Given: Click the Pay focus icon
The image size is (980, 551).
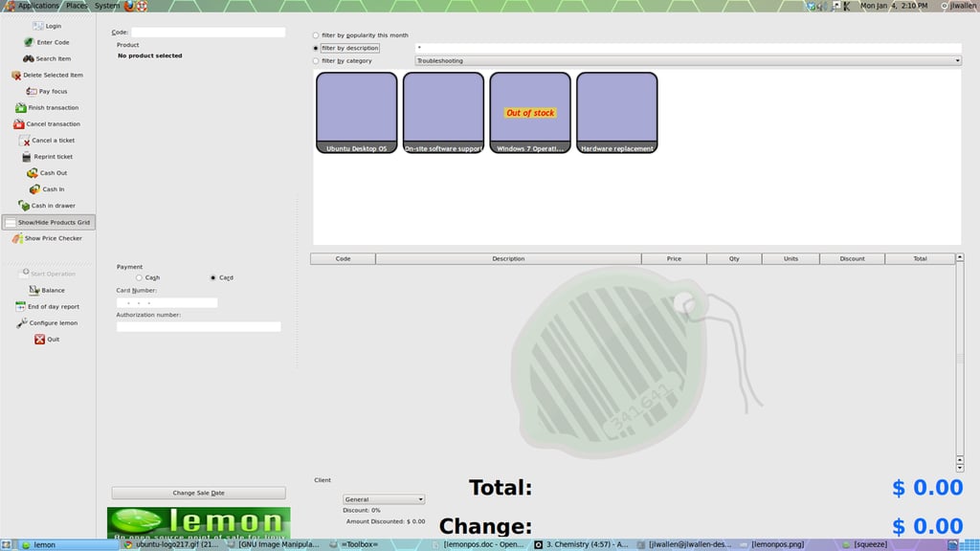Looking at the screenshot, I should pyautogui.click(x=32, y=91).
